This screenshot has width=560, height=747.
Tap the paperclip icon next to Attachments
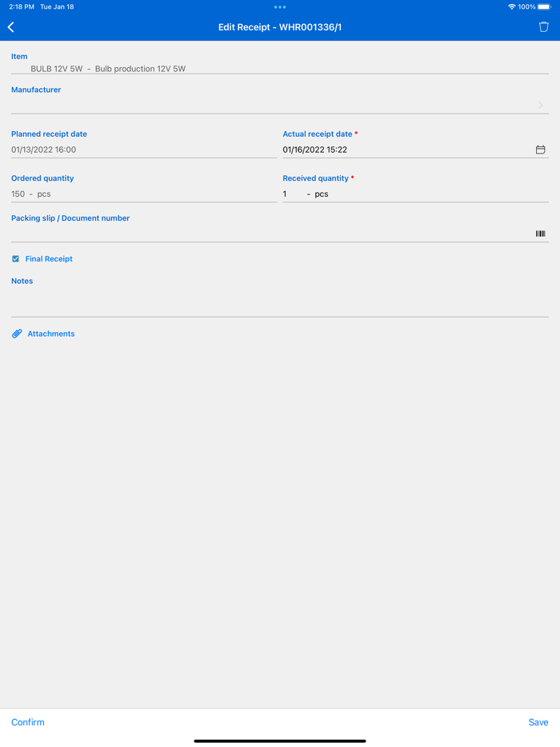tap(17, 334)
